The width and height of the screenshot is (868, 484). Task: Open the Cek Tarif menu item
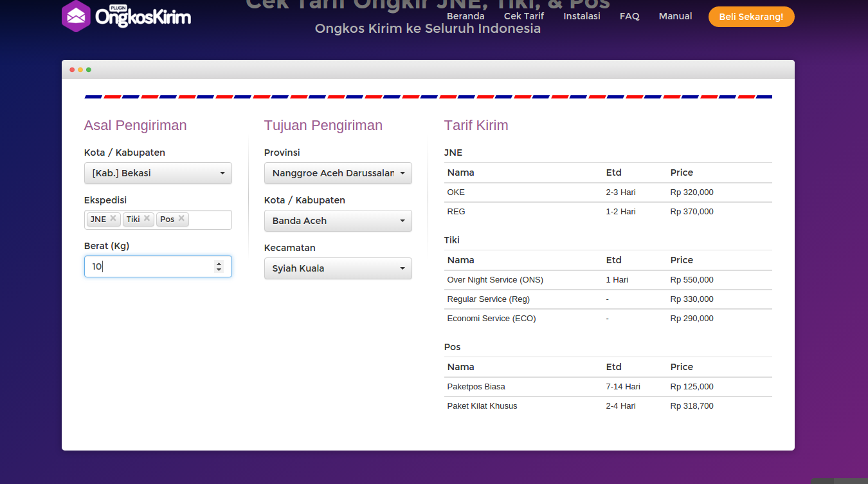(x=524, y=16)
